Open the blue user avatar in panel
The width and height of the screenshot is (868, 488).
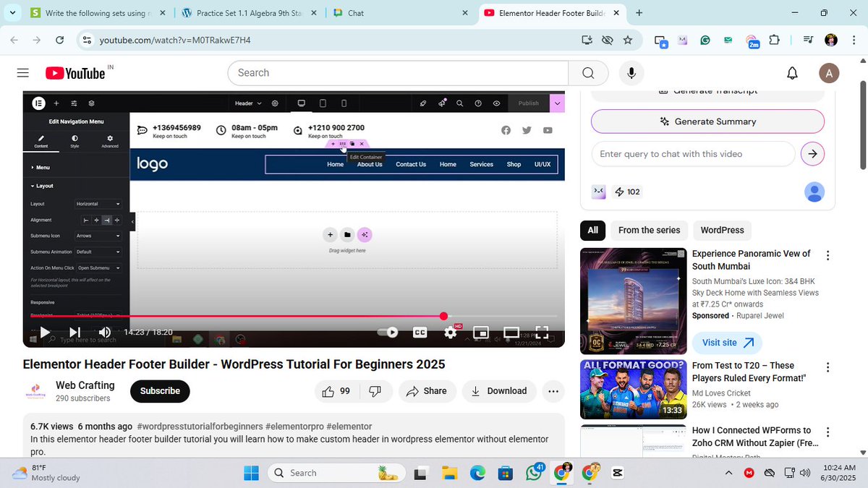[x=814, y=192]
